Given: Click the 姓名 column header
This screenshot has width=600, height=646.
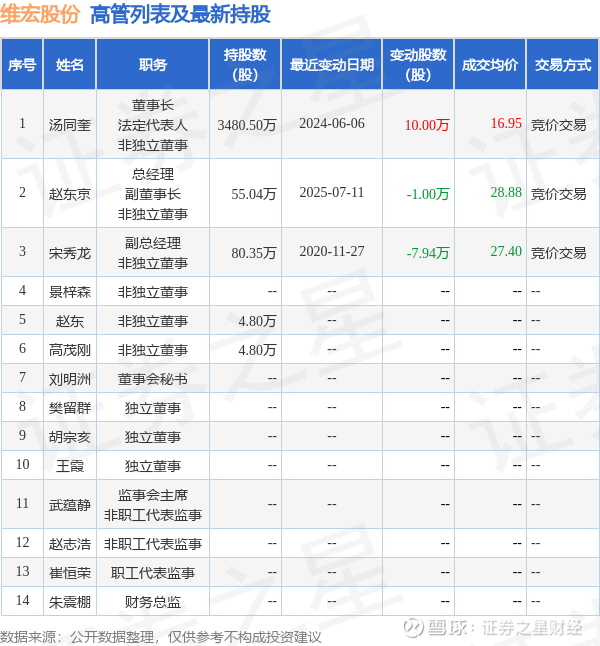Looking at the screenshot, I should click(x=70, y=64).
